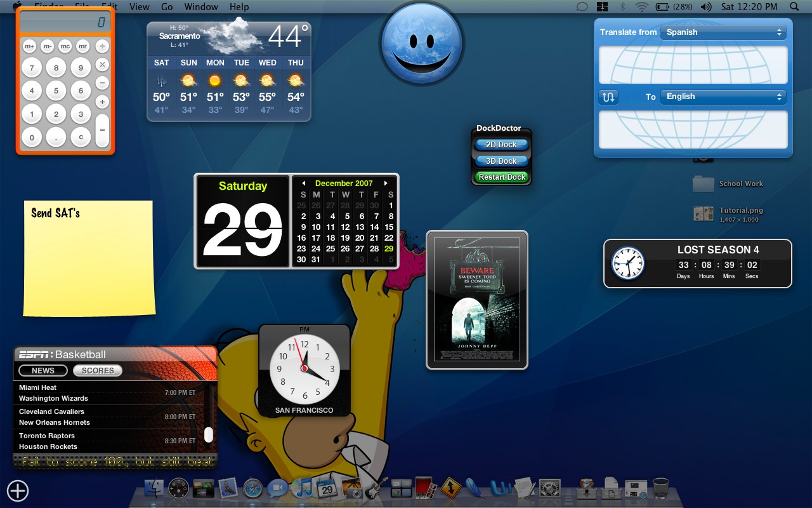Click the Sweeney Todd movie poster widget

[477, 300]
